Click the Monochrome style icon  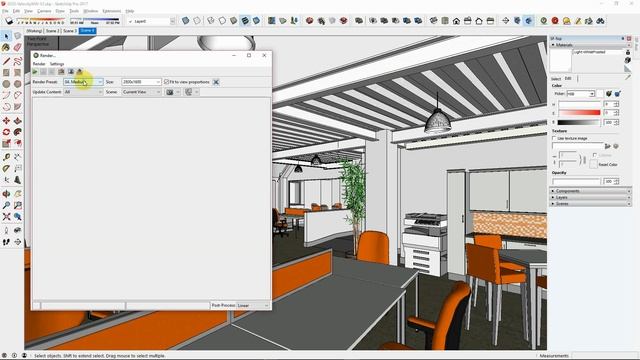256,20
